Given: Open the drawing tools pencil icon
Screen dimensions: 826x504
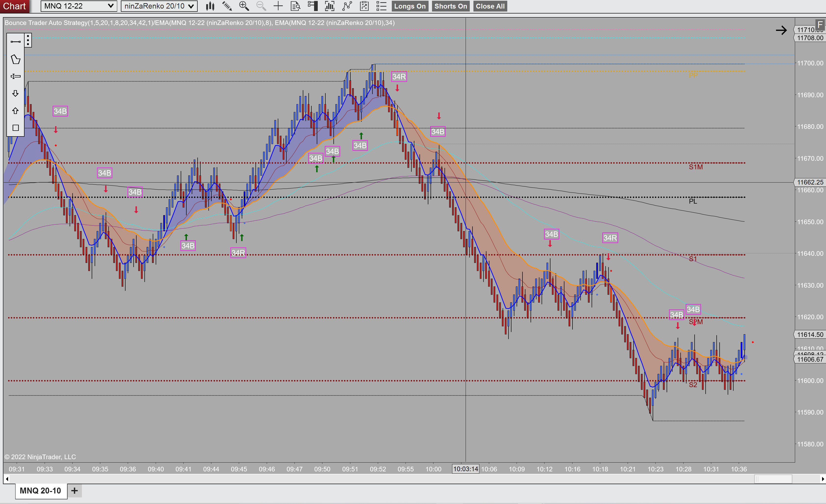Looking at the screenshot, I should tap(227, 6).
